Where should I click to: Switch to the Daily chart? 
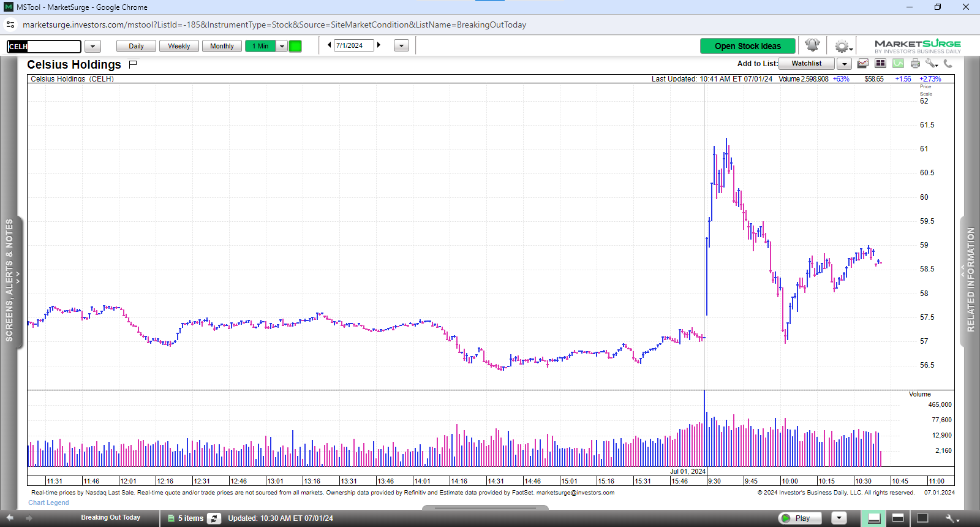[x=136, y=46]
